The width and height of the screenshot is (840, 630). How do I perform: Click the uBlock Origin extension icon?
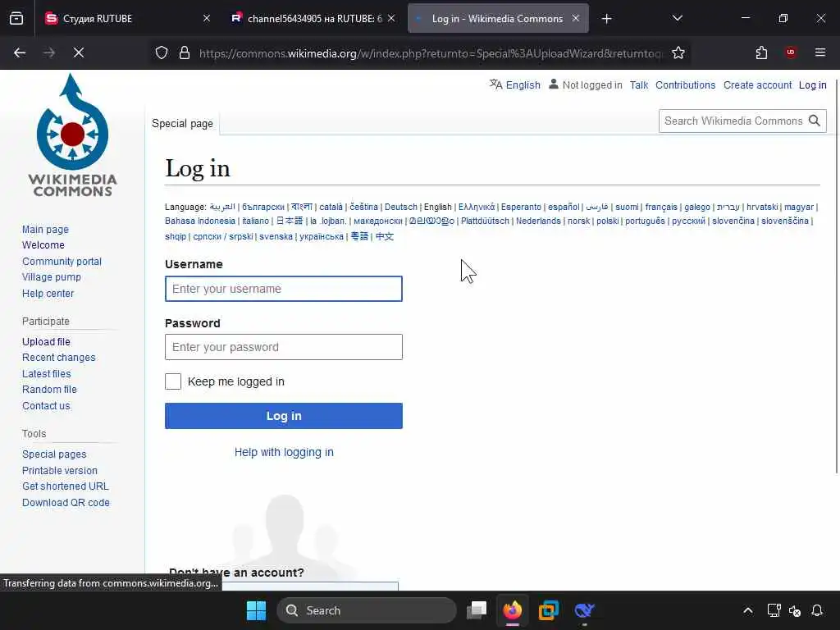click(791, 52)
